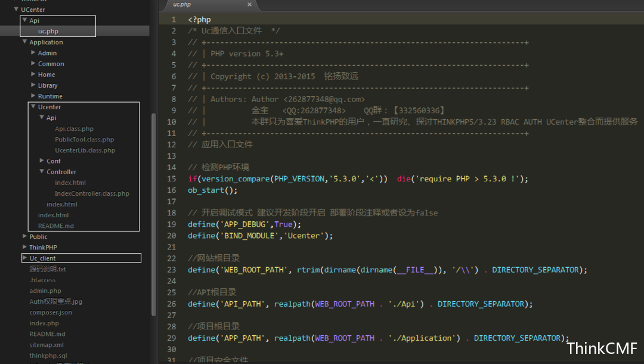The height and width of the screenshot is (364, 644).
Task: Select the Public folder label
Action: [x=38, y=237]
